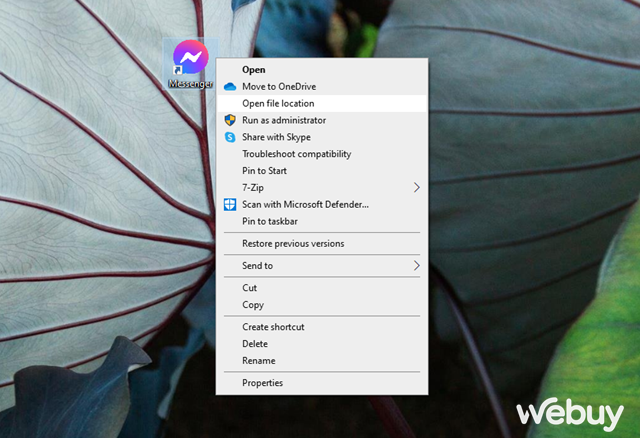Screen dimensions: 640x438
Task: Expand the 7-Zip submenu arrow
Action: tap(416, 187)
